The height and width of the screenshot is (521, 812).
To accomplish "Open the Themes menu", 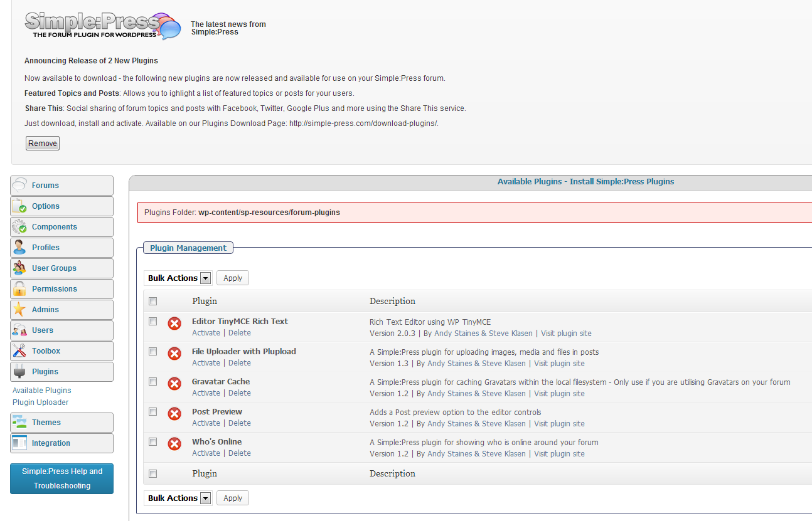I will [61, 423].
